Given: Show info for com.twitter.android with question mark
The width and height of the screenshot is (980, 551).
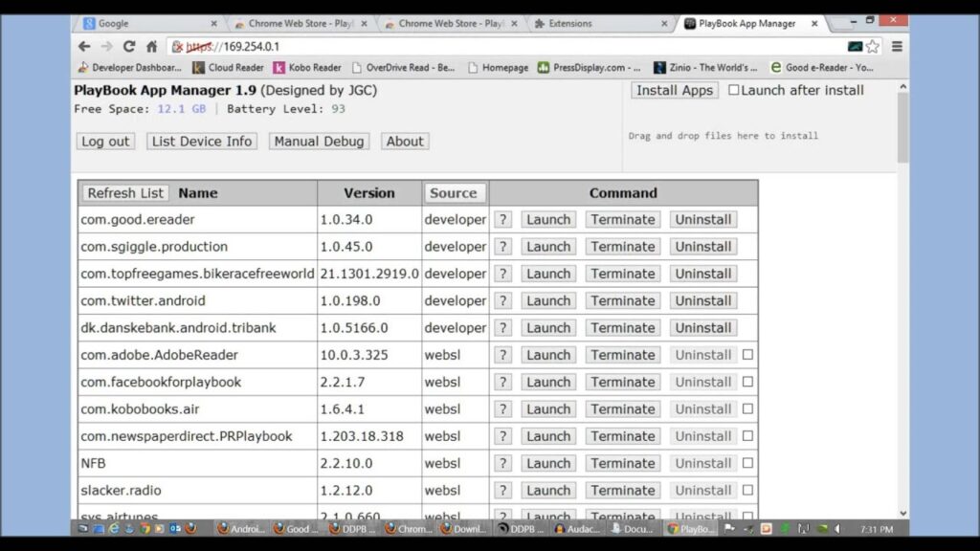Looking at the screenshot, I should click(502, 300).
